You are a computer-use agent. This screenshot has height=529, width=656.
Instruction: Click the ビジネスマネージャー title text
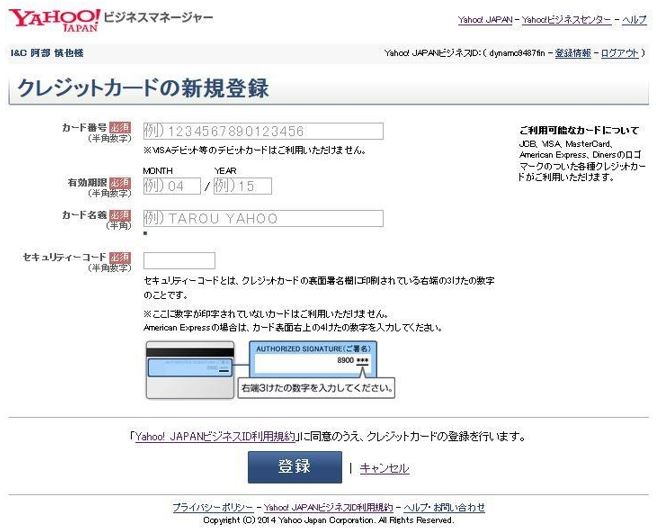[x=158, y=18]
